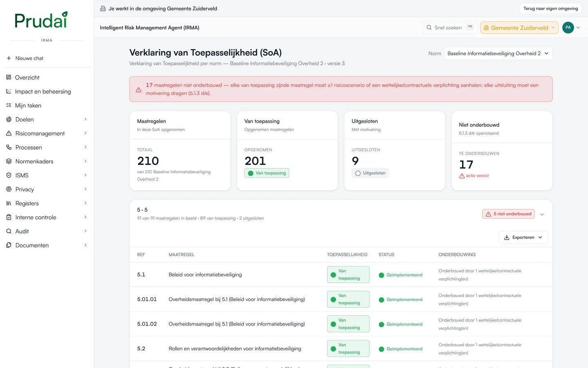Click the ONDERBOUWING column header

pos(457,255)
